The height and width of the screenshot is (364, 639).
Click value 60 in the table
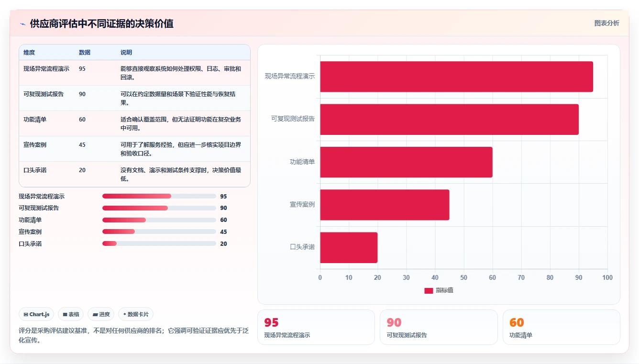tap(82, 120)
